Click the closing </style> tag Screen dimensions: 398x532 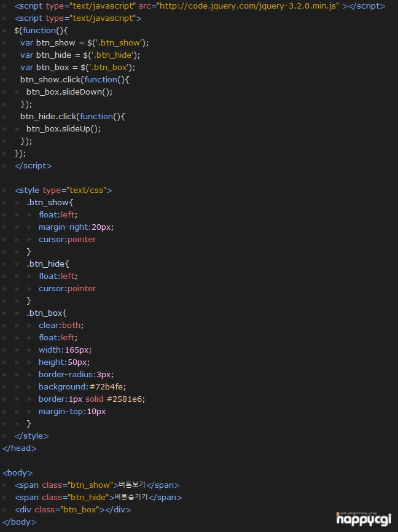31,436
